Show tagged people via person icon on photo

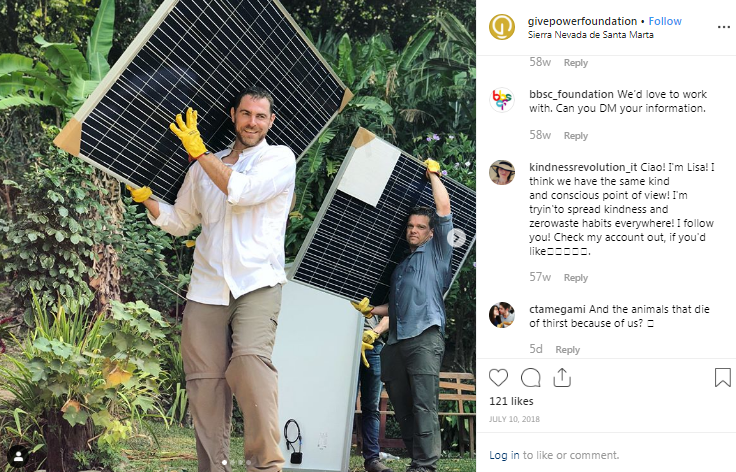(x=19, y=456)
